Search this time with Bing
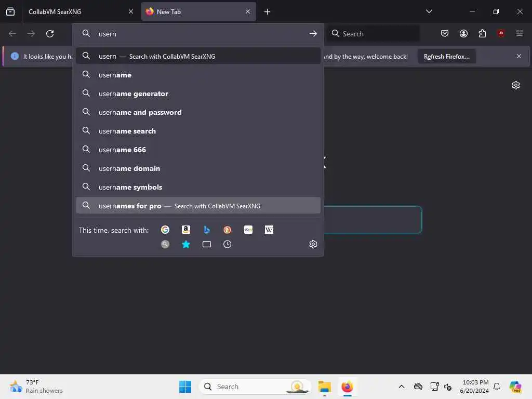The height and width of the screenshot is (399, 532). 207,230
